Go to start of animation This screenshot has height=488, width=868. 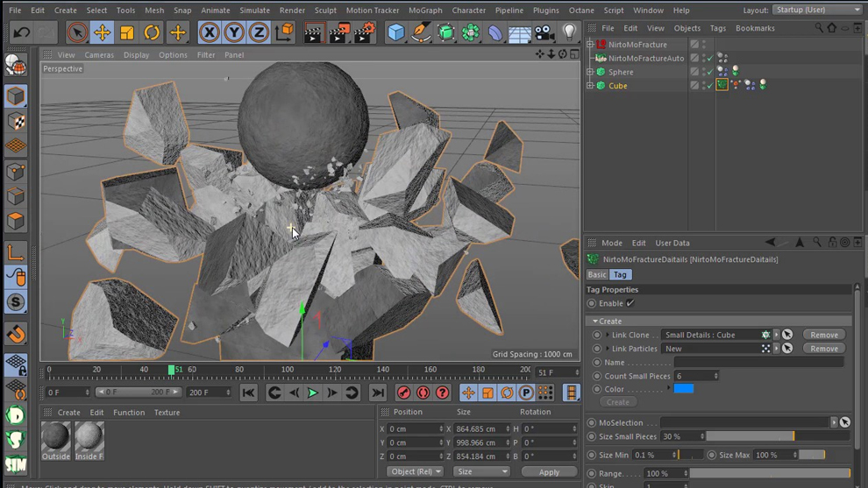(x=248, y=393)
